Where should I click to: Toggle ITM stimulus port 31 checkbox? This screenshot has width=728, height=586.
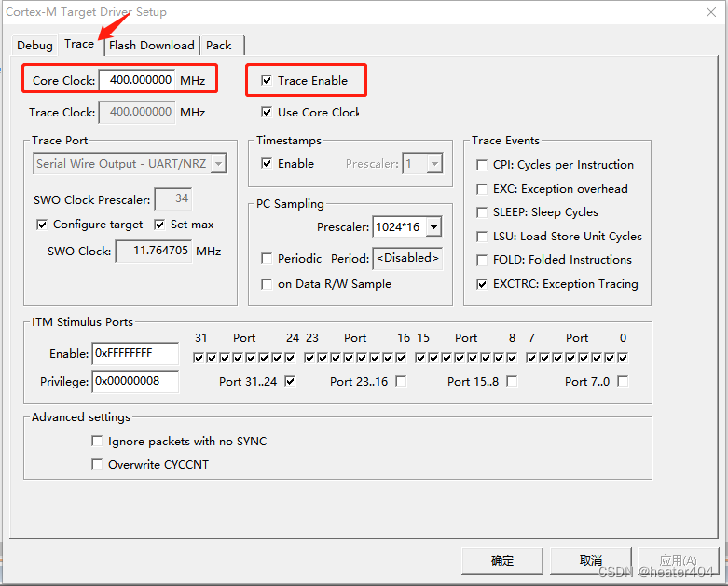click(x=199, y=358)
